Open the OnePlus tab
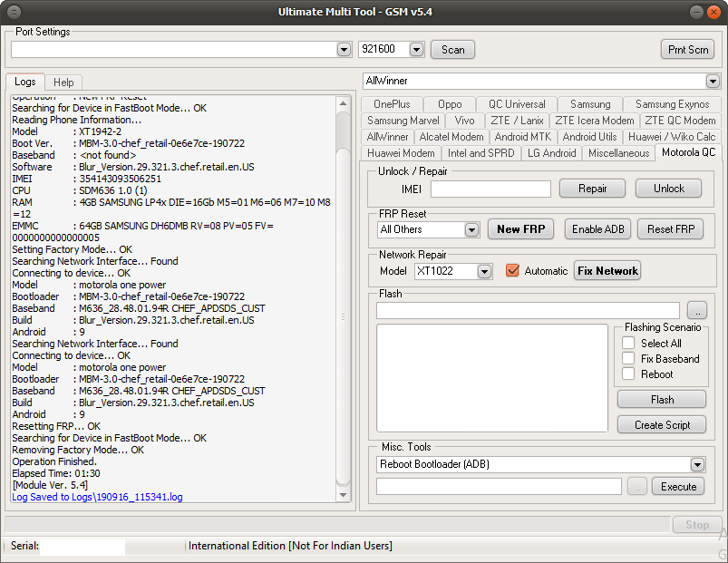 click(392, 104)
